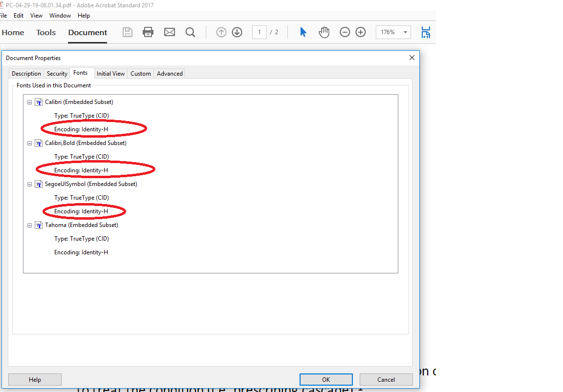563x392 pixels.
Task: Open the 176% zoom level dropdown
Action: (x=405, y=32)
